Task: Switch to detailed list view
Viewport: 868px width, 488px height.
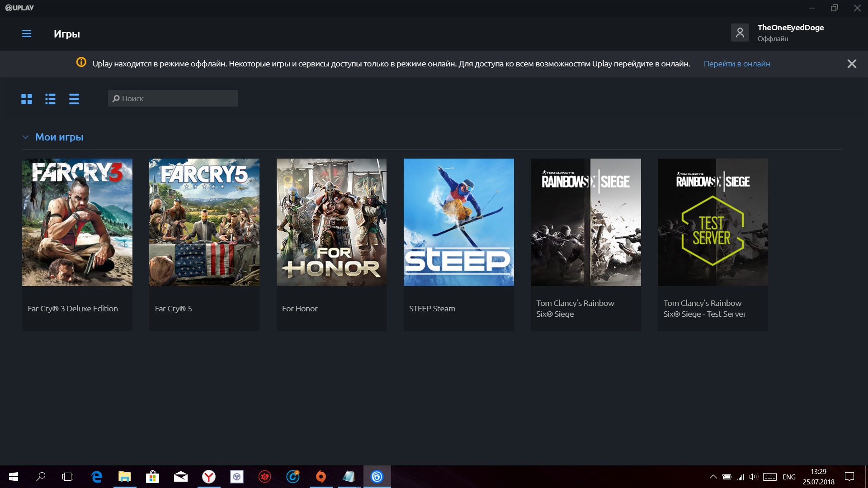Action: 50,99
